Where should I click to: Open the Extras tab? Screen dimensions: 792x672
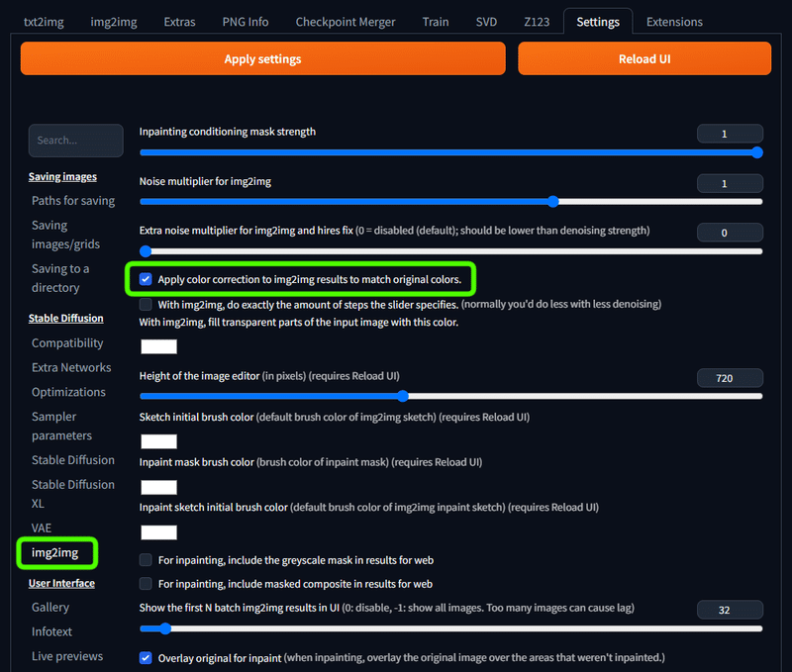pyautogui.click(x=179, y=22)
